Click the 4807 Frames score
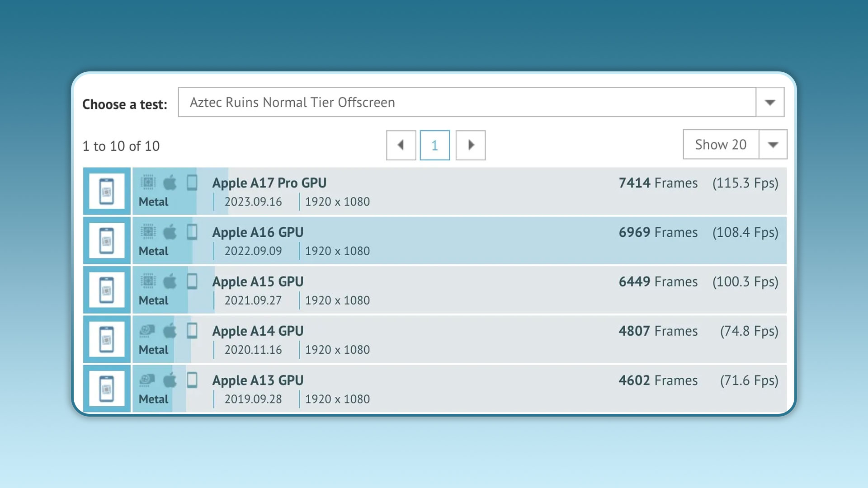The height and width of the screenshot is (488, 868). (x=658, y=331)
